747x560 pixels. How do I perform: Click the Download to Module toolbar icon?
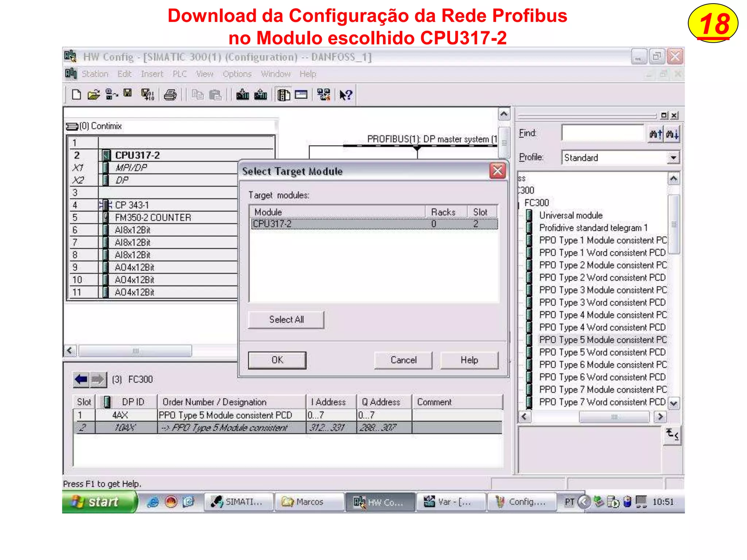(x=243, y=95)
